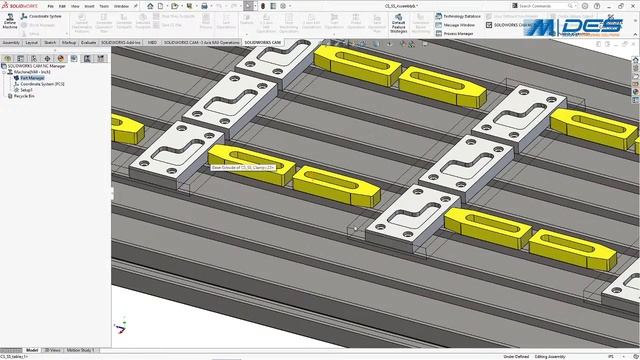Click the IPS unit system status
The height and width of the screenshot is (360, 640).
pos(611,357)
